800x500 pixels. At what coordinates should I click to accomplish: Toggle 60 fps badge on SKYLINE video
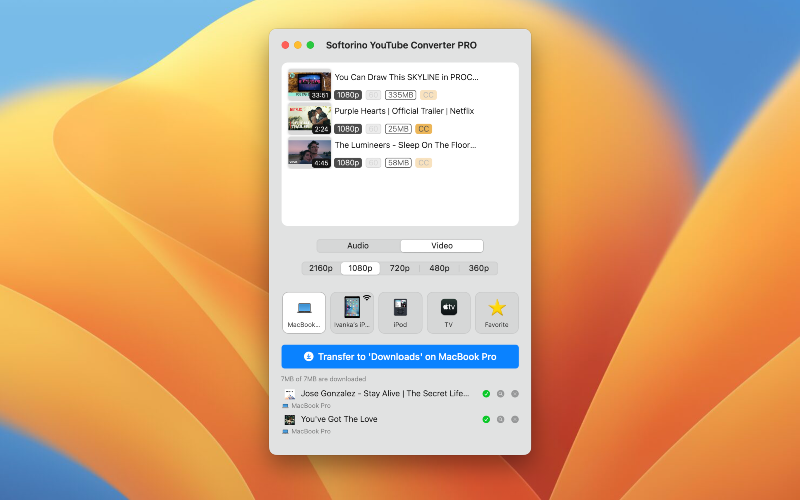[373, 95]
